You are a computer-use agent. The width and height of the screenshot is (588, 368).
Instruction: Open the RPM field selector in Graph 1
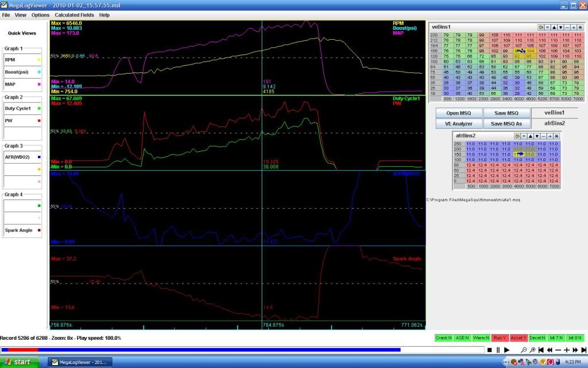21,59
